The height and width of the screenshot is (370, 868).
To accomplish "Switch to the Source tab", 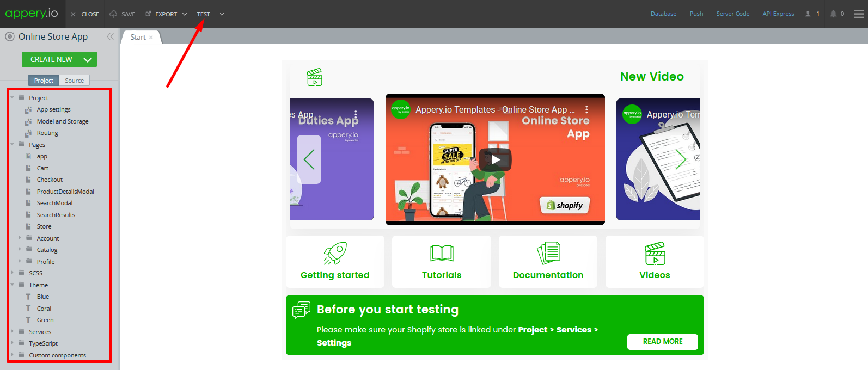I will click(75, 81).
